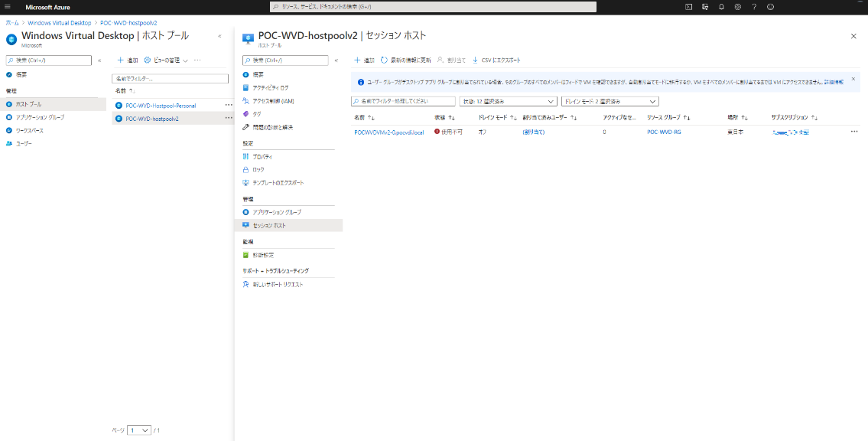Click the host pool name filter box

pos(170,79)
